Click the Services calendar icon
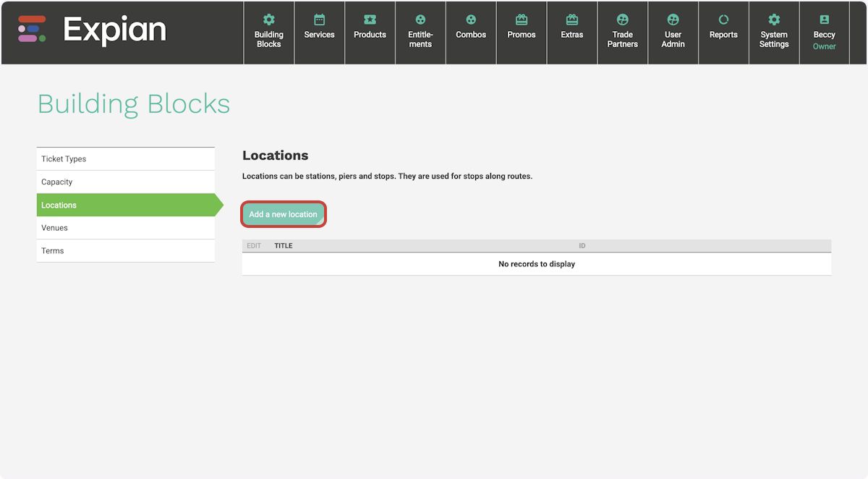This screenshot has height=479, width=868. (x=319, y=20)
